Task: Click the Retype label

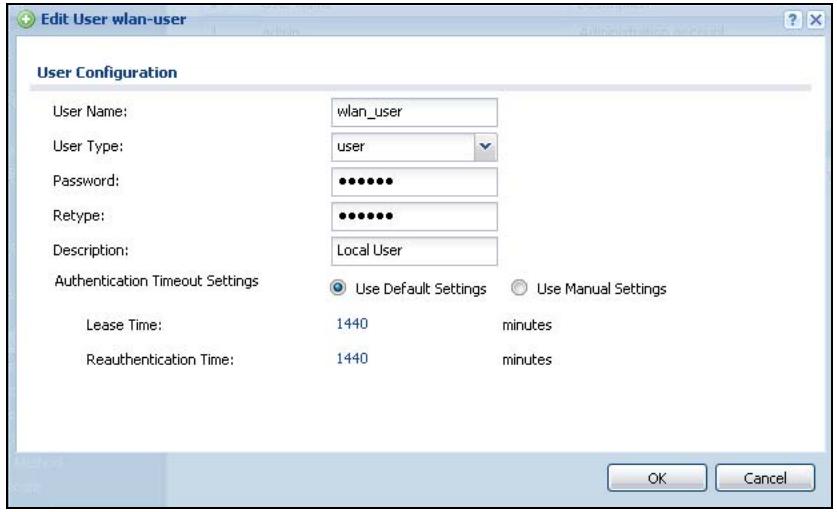Action: [x=78, y=216]
